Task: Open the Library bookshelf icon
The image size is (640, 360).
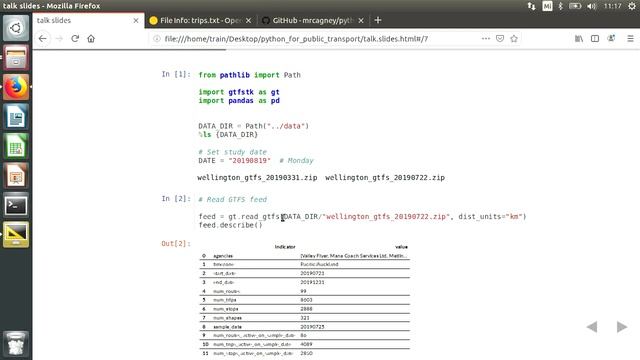Action: pos(579,39)
